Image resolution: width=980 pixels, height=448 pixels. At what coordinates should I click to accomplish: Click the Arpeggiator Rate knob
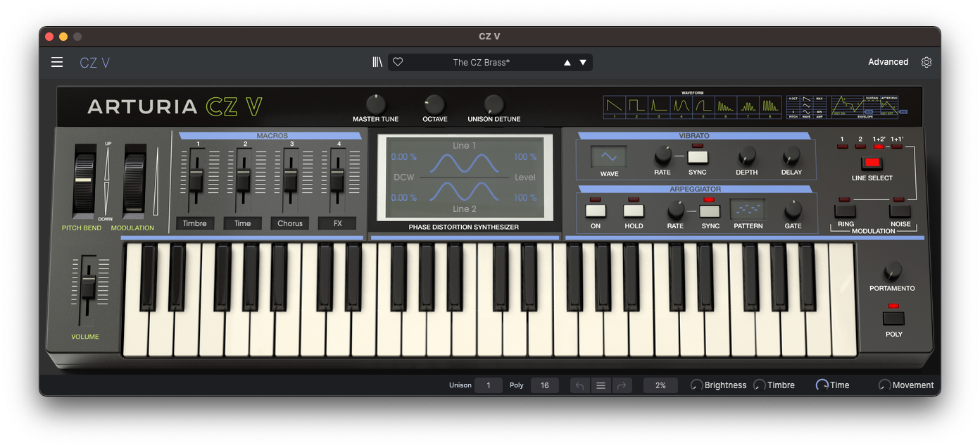click(675, 209)
